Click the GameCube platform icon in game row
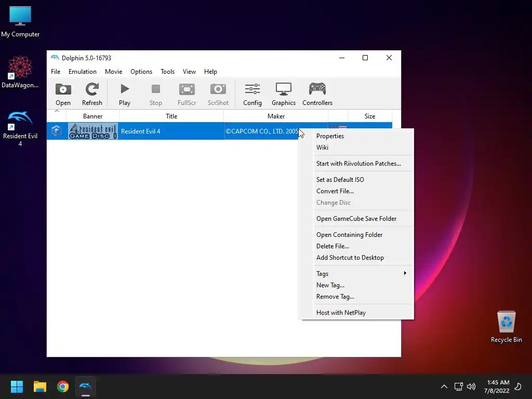Image resolution: width=532 pixels, height=399 pixels. 56,131
